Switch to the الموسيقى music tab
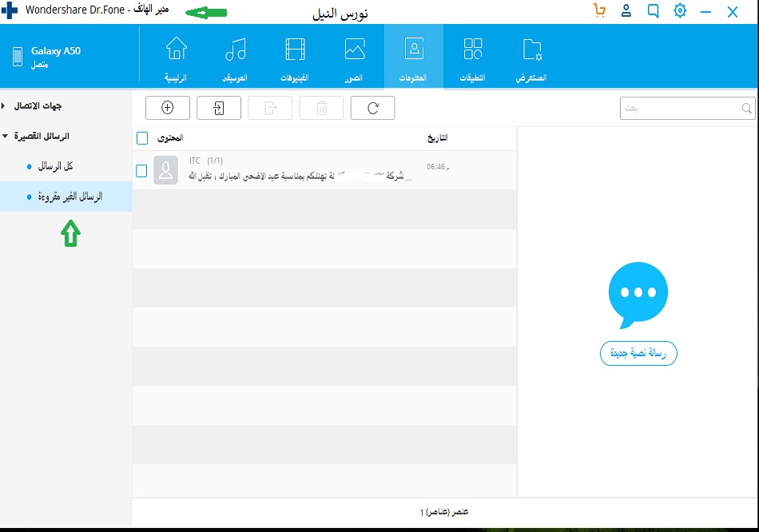 click(x=235, y=57)
